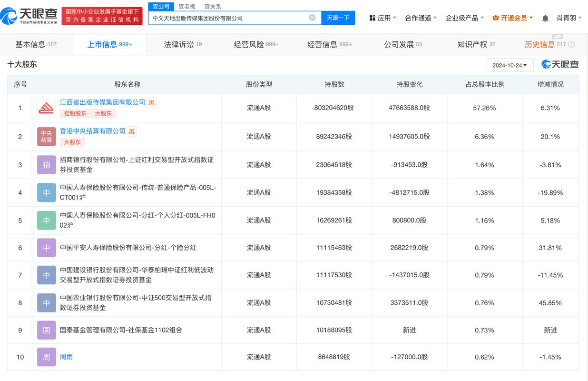The width and height of the screenshot is (588, 381).
Task: Select the 14937605.0股 cell
Action: pos(410,137)
